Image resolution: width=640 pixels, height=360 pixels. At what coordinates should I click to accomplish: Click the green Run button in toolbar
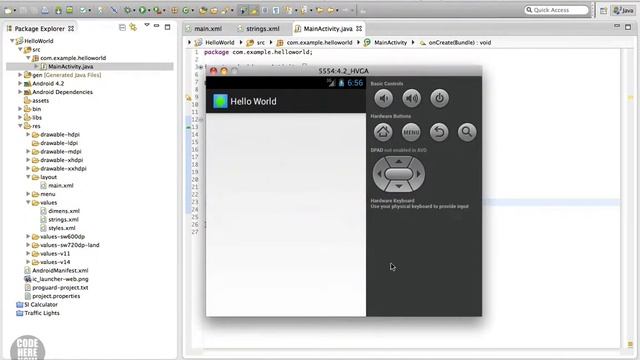click(142, 10)
